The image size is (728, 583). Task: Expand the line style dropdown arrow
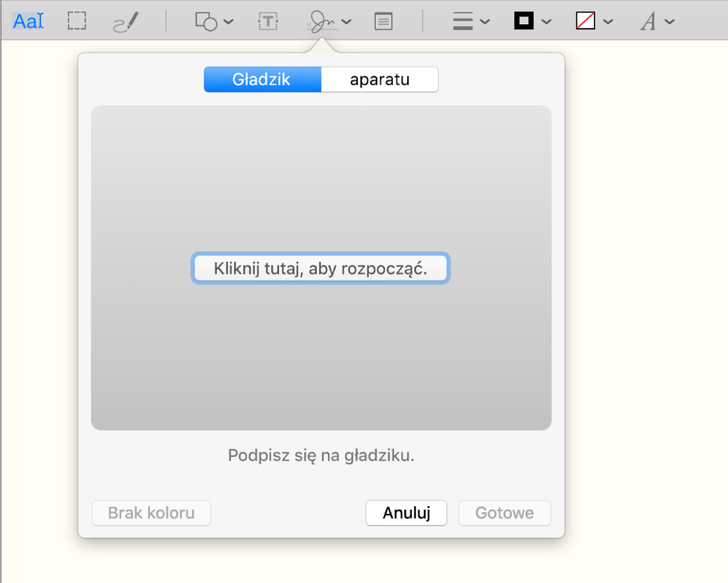pyautogui.click(x=485, y=21)
